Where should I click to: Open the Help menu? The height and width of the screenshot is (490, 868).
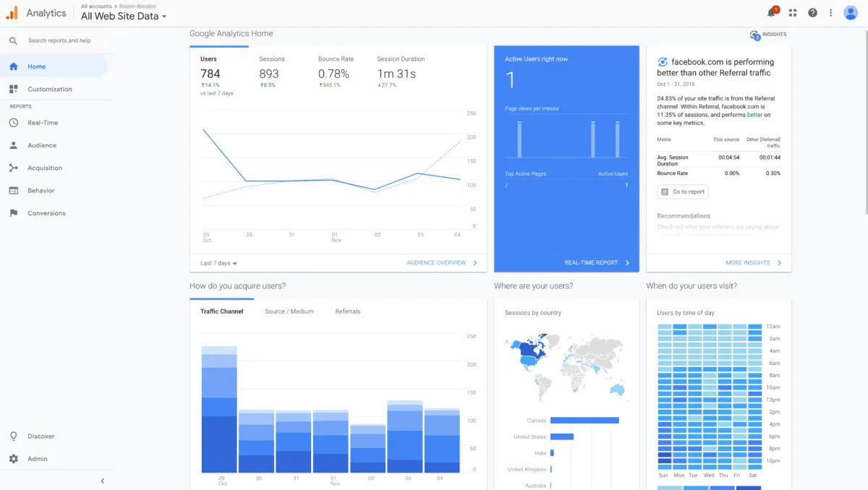pos(812,12)
